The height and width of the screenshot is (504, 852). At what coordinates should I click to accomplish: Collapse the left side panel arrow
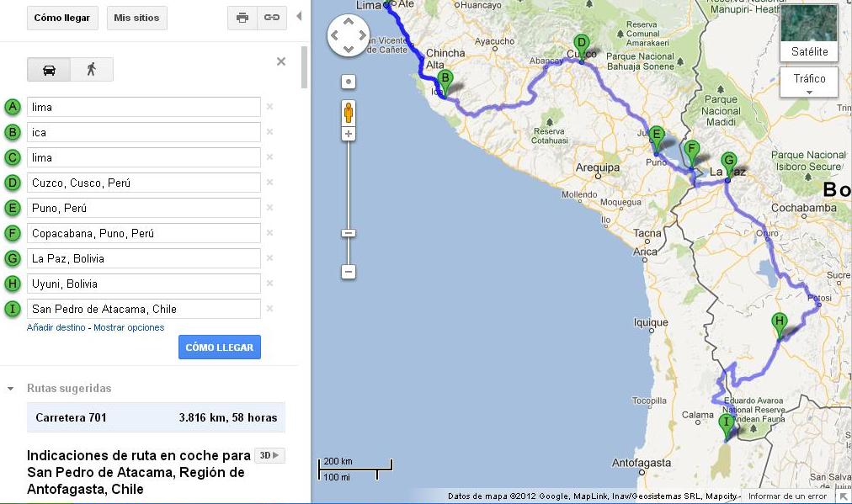[299, 17]
